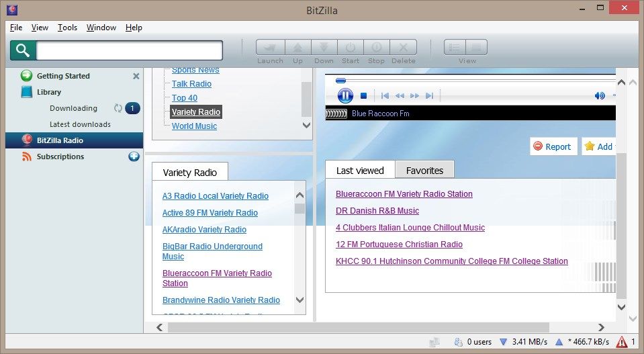Open DR Danish R&B Music
The width and height of the screenshot is (644, 354).
(377, 211)
